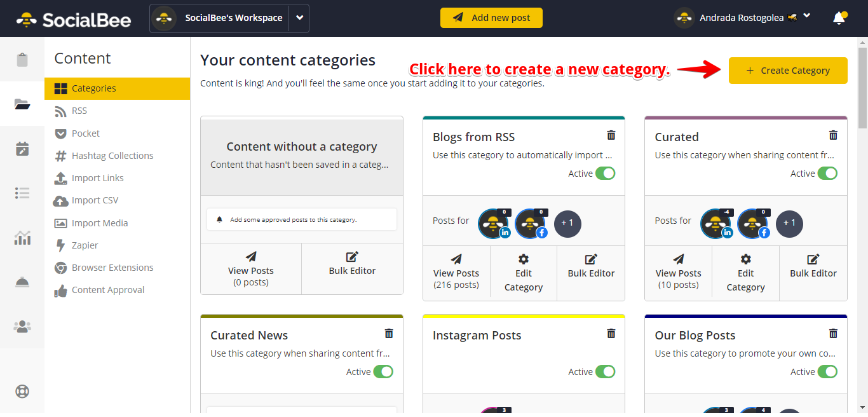Screen dimensions: 868x417
Task: Click the Curated News title
Action: 249,335
